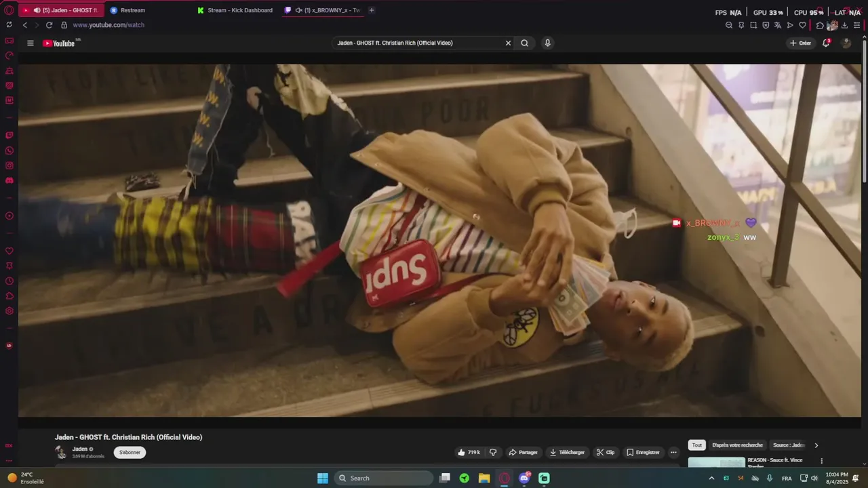
Task: Select D'après votre recherche chip
Action: (x=737, y=445)
